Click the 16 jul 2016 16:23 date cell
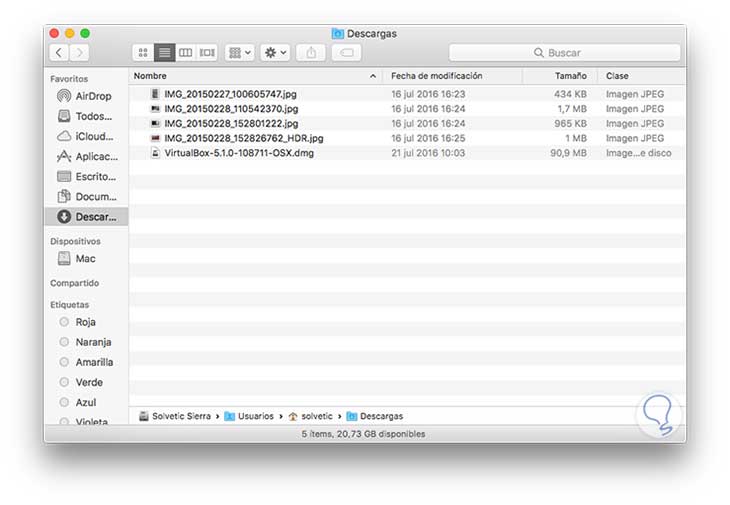 click(x=428, y=94)
